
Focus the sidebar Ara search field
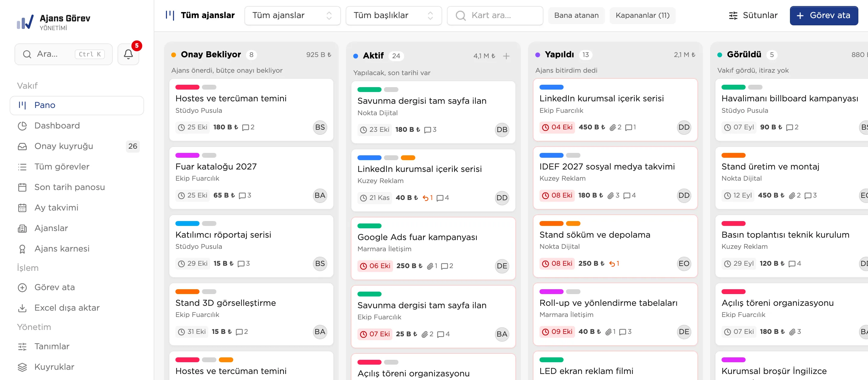click(63, 54)
